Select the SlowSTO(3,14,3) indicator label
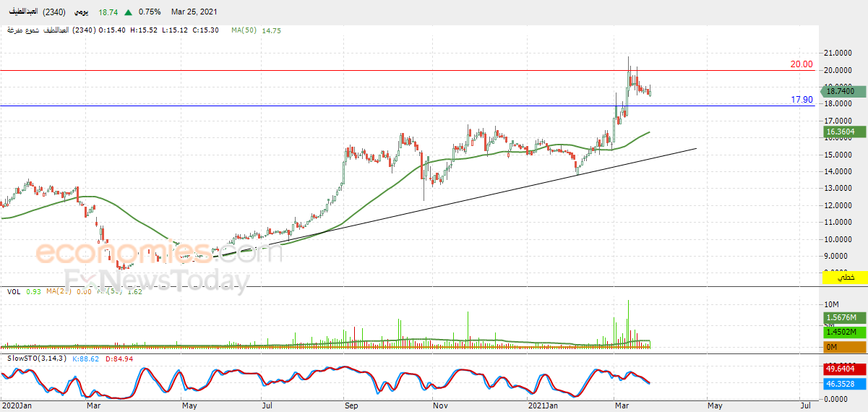This screenshot has width=868, height=412. [37, 359]
